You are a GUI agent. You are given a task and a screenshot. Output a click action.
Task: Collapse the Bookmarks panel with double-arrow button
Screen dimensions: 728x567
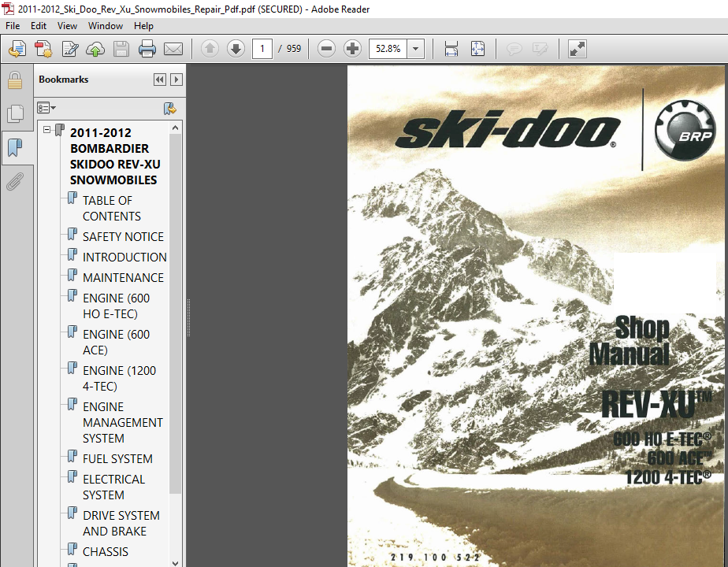[160, 80]
